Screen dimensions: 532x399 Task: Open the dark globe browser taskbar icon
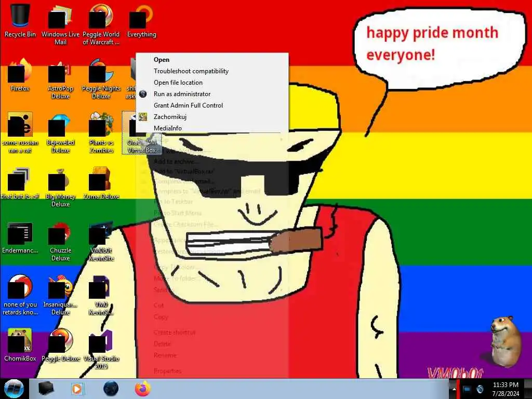[x=111, y=389]
